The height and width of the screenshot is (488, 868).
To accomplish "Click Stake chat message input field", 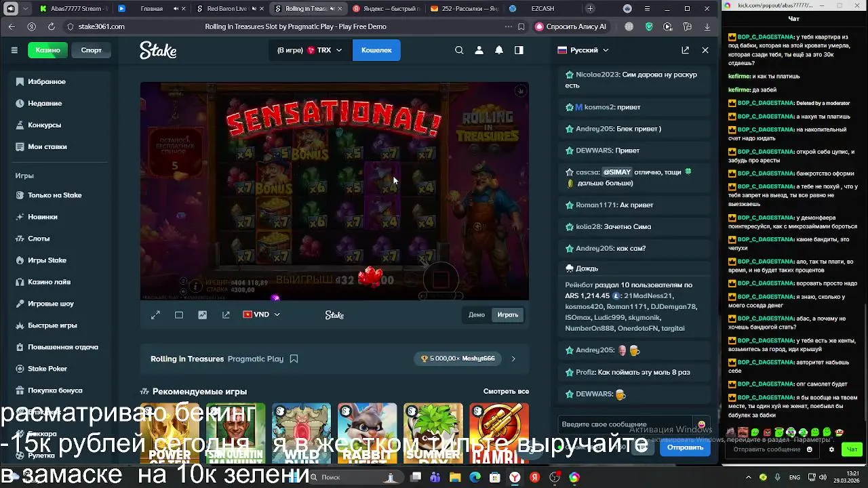I will point(625,424).
